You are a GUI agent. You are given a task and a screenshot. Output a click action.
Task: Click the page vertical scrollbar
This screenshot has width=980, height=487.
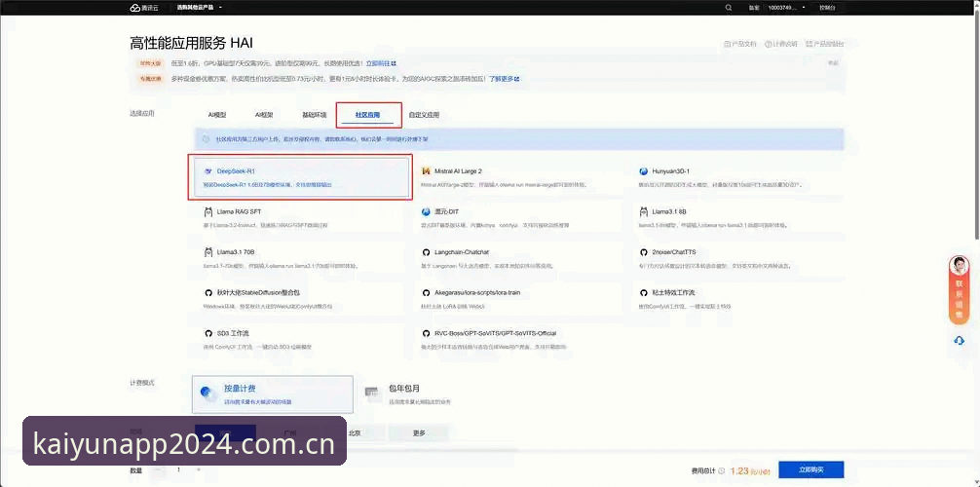click(977, 125)
